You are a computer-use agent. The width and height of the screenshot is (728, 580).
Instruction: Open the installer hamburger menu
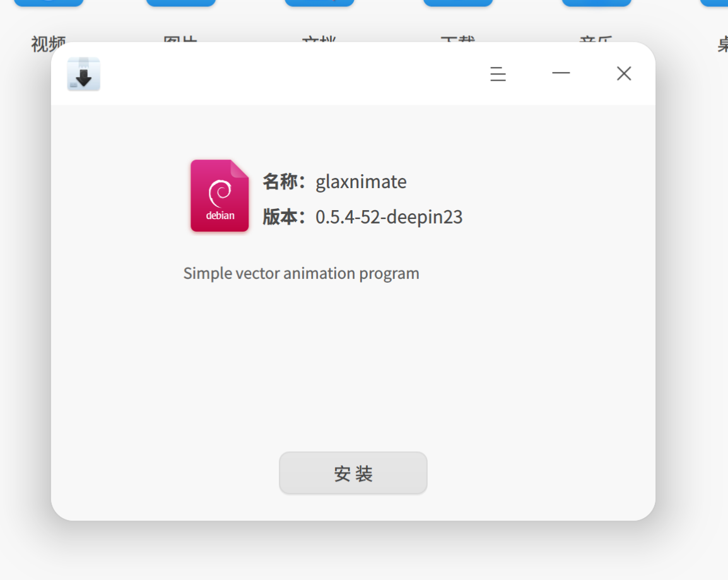(498, 74)
